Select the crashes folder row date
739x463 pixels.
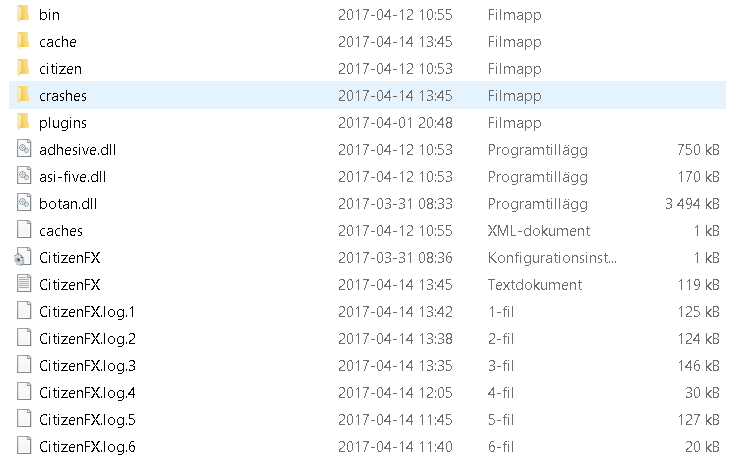[395, 95]
